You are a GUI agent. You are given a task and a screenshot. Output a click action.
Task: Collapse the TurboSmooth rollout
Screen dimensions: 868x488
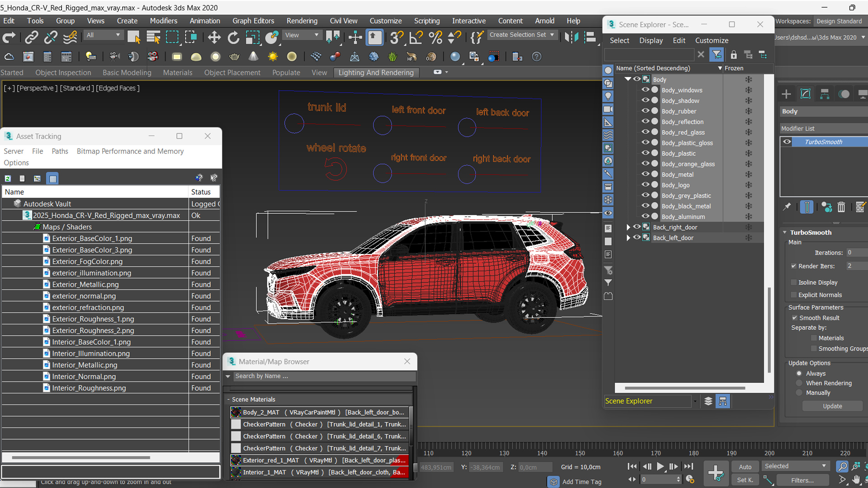pos(785,232)
